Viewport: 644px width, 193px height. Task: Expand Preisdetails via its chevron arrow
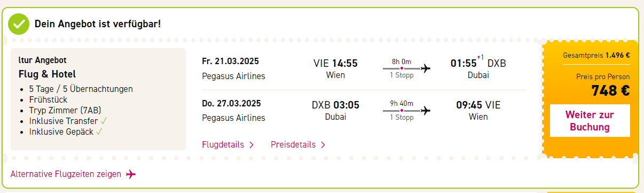(323, 145)
